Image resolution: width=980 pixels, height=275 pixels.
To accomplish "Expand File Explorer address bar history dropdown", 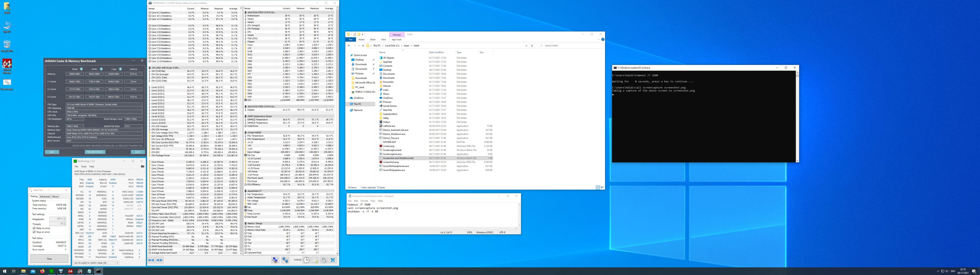I will pos(526,46).
